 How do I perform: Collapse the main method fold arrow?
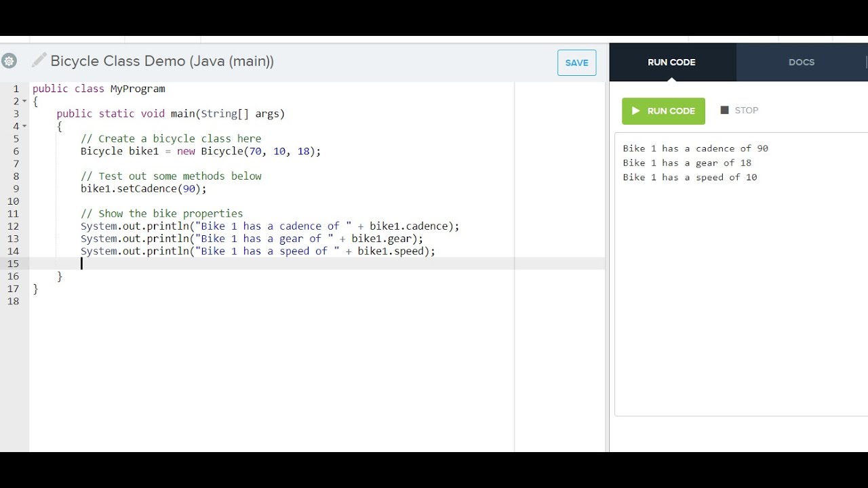25,126
